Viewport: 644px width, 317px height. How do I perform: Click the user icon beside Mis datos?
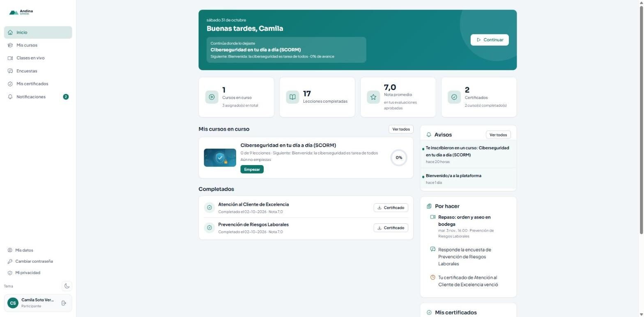click(10, 250)
